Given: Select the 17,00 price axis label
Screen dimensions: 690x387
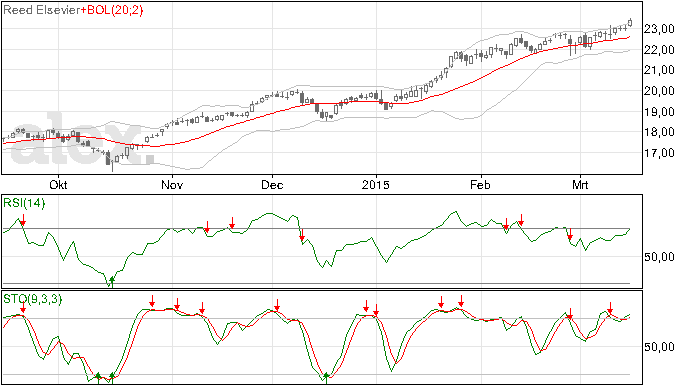Looking at the screenshot, I should [659, 153].
